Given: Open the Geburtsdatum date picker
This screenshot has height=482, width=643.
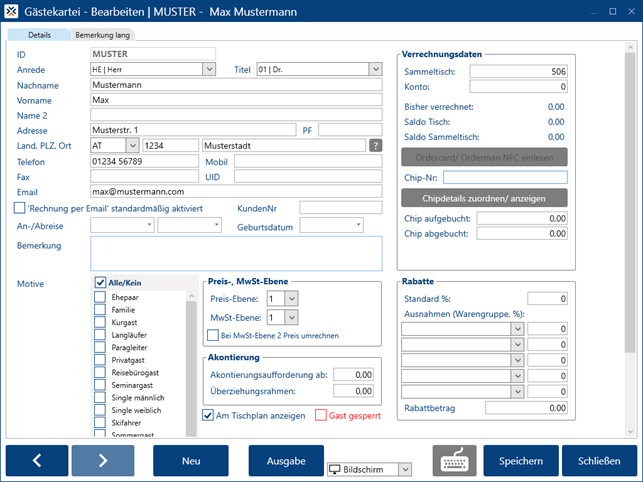Looking at the screenshot, I should tap(358, 225).
